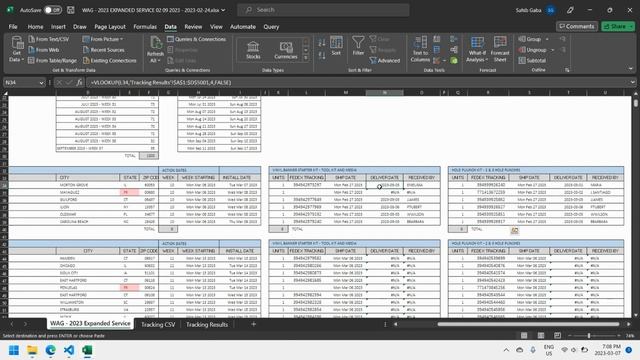Click in the Search box
640x360 pixels.
pyautogui.click(x=323, y=10)
